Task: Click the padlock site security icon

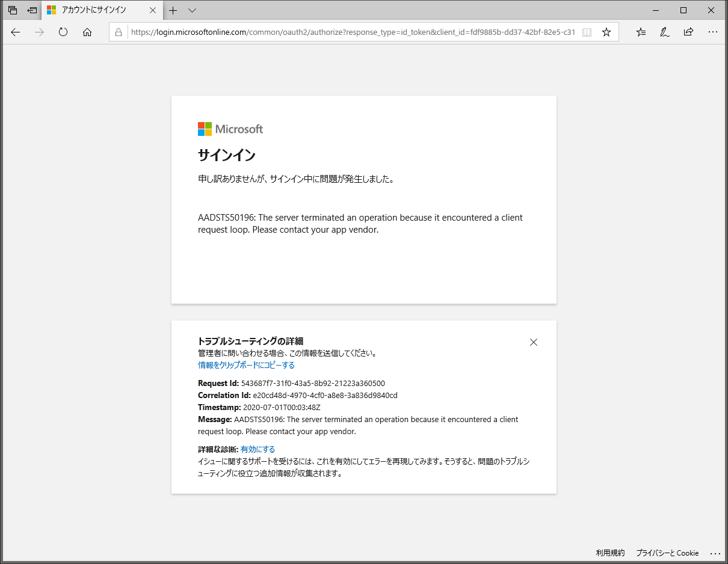Action: 119,32
